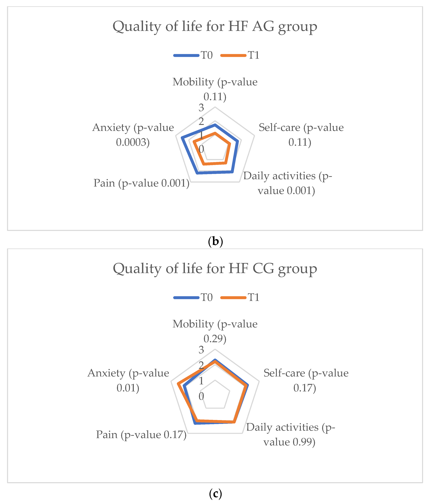The image size is (432, 504).
Task: Select the Self-care p-value 0.11 label
Action: (301, 135)
